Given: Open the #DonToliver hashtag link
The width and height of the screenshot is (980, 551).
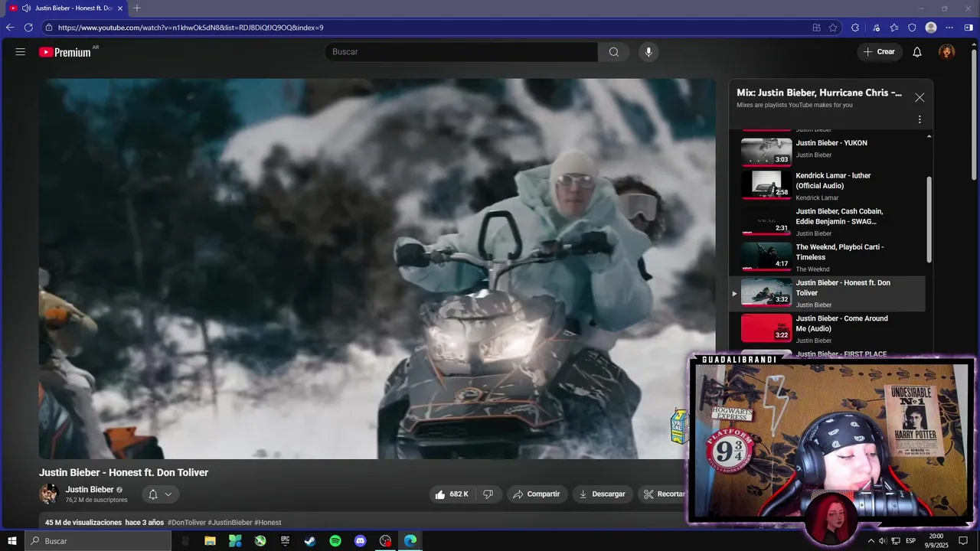Looking at the screenshot, I should pyautogui.click(x=187, y=523).
